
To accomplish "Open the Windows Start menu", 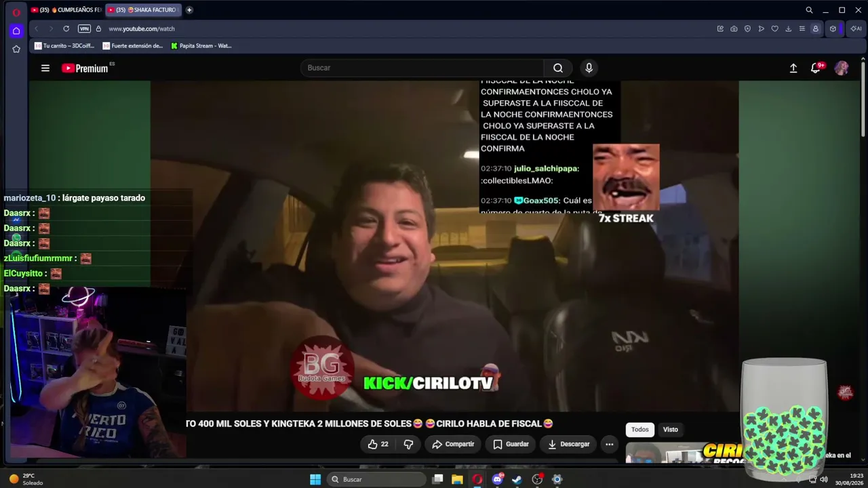I will pyautogui.click(x=315, y=479).
